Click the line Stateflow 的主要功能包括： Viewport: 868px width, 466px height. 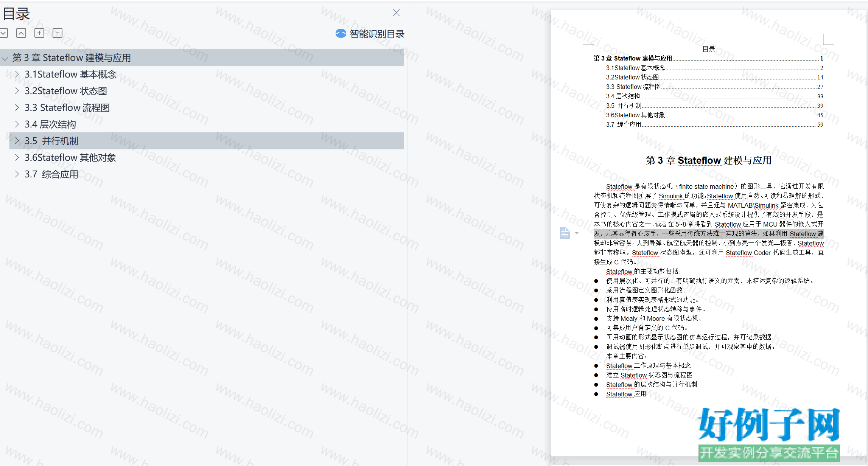tap(644, 271)
